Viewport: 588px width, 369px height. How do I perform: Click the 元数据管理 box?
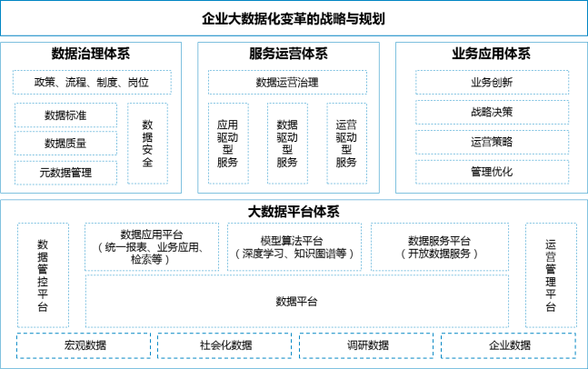[x=65, y=173]
